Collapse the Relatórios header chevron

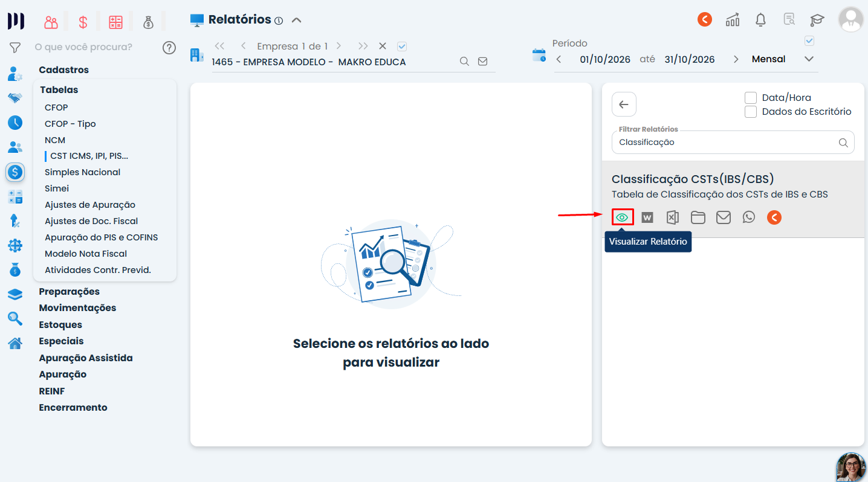tap(296, 20)
